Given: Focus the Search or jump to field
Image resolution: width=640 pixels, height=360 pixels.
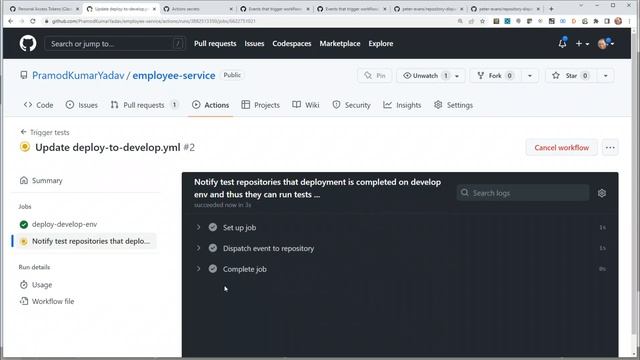Looking at the screenshot, I should 115,44.
